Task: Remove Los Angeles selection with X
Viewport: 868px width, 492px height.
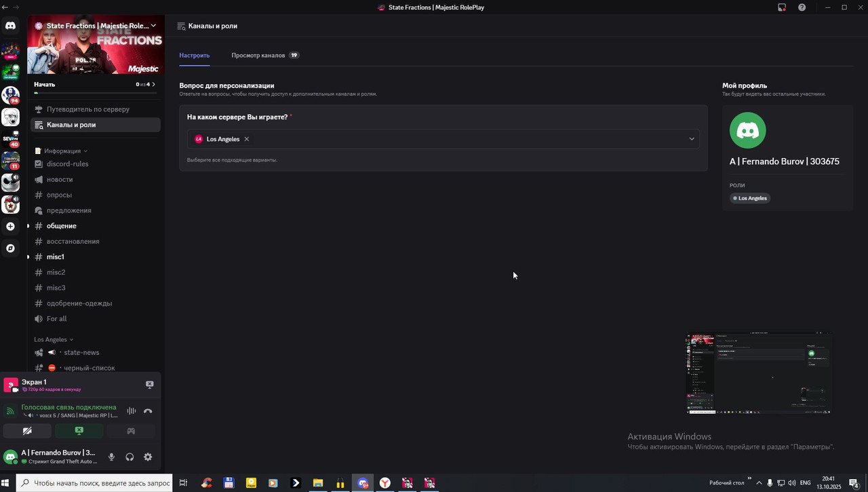Action: click(x=247, y=139)
